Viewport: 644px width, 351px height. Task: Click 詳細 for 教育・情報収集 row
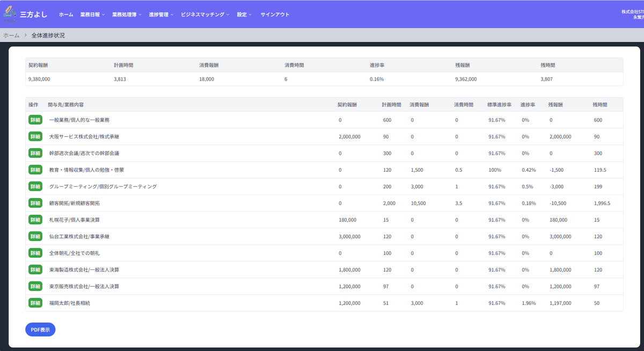click(35, 170)
